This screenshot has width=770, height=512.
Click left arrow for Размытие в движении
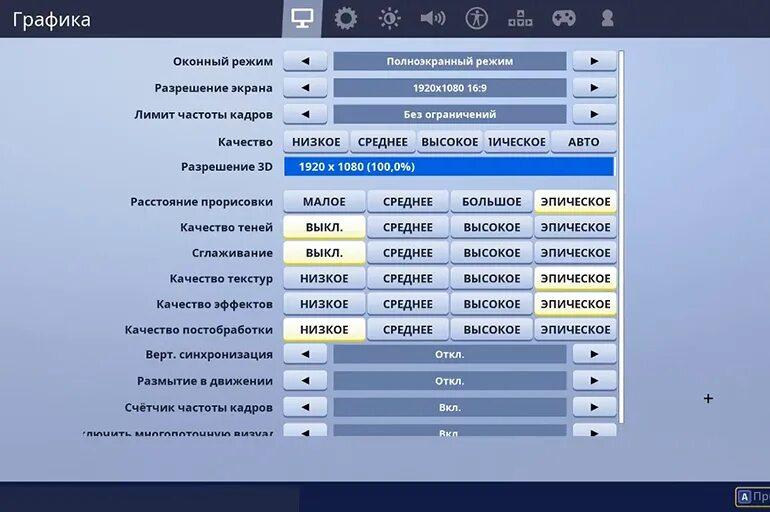[305, 380]
